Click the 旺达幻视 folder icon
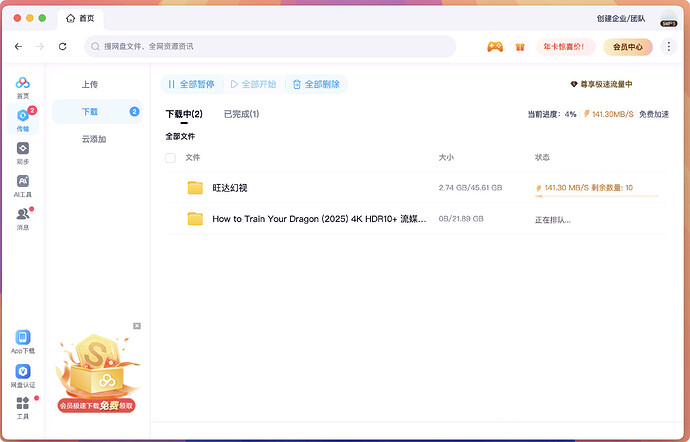The width and height of the screenshot is (690, 442). tap(195, 188)
